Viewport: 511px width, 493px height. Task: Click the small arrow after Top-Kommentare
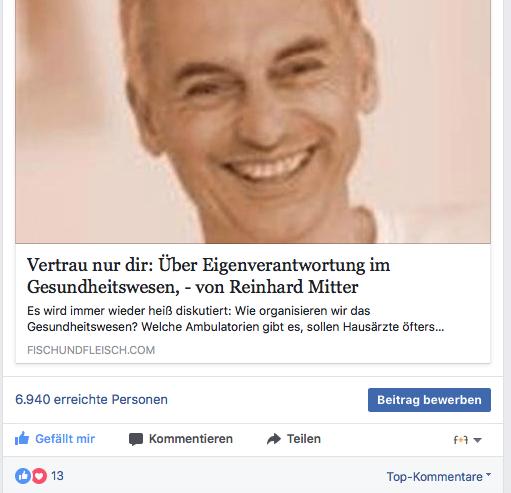[x=488, y=474]
